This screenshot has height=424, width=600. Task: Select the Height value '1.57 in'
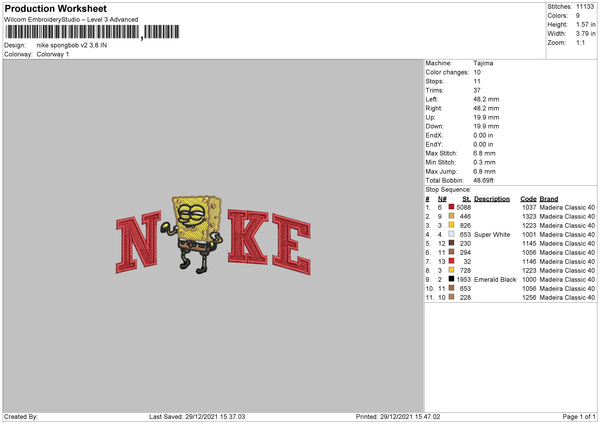coord(585,24)
